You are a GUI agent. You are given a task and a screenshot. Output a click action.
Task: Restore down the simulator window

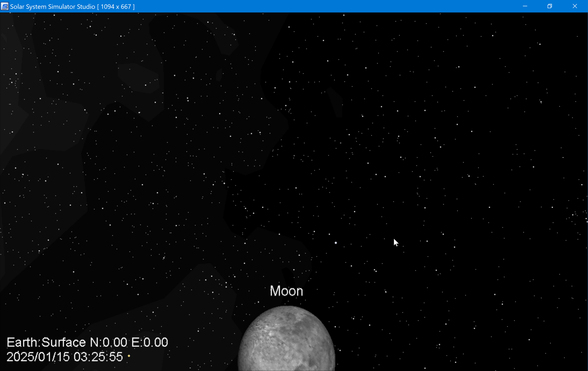click(550, 6)
